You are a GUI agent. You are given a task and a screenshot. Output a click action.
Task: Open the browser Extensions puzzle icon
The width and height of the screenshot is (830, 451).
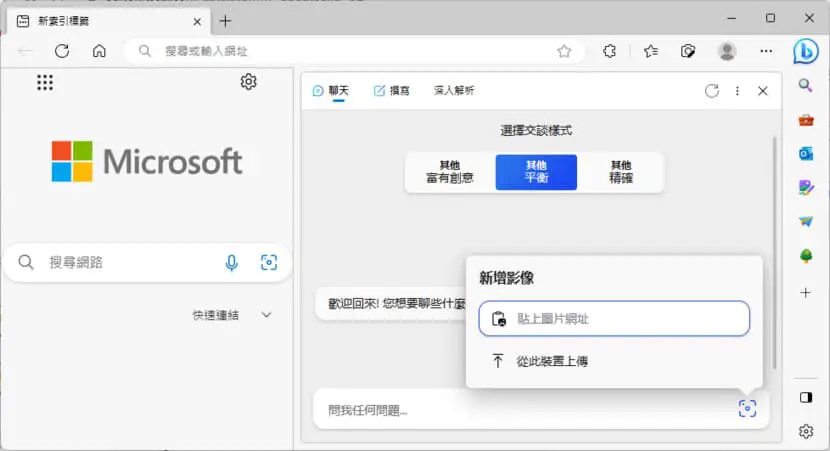[609, 51]
